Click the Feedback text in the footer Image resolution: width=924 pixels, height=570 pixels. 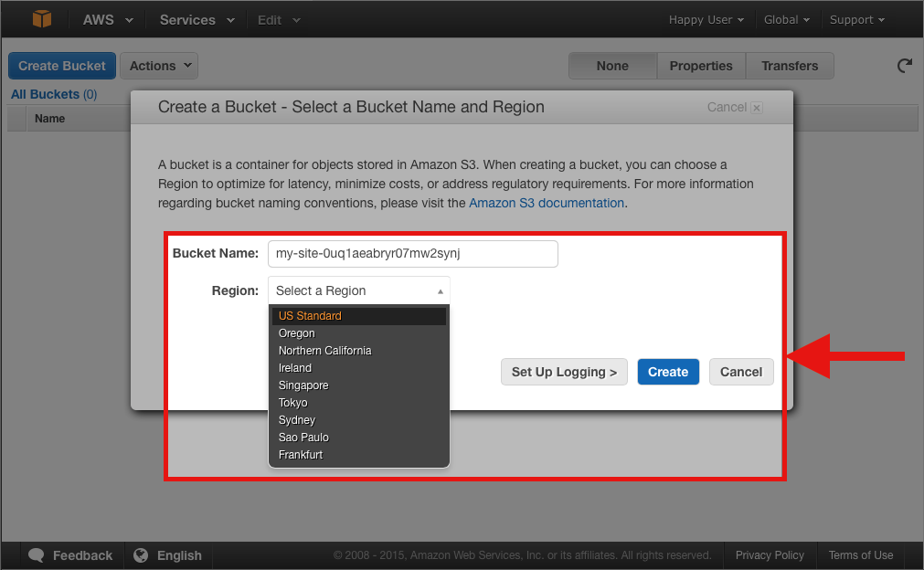(x=82, y=555)
